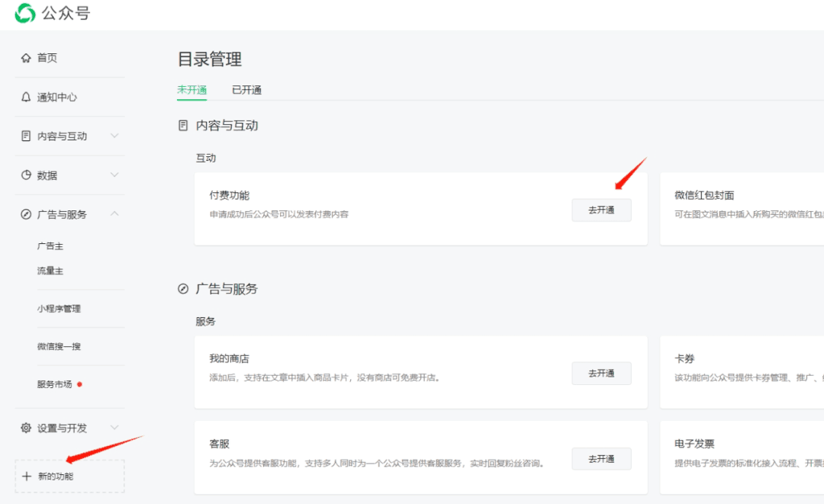Viewport: 824px width, 504px height.
Task: Click the 申请成功后公众号可以发表付费内容 description
Action: (279, 214)
